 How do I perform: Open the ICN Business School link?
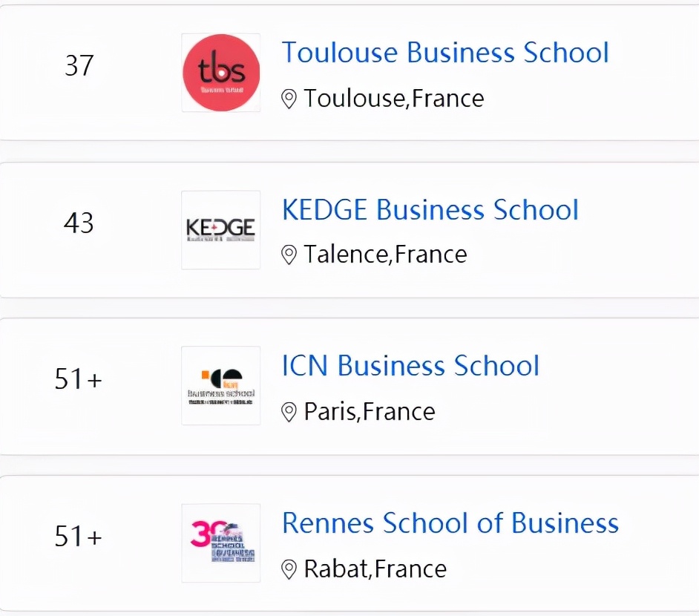tap(410, 366)
